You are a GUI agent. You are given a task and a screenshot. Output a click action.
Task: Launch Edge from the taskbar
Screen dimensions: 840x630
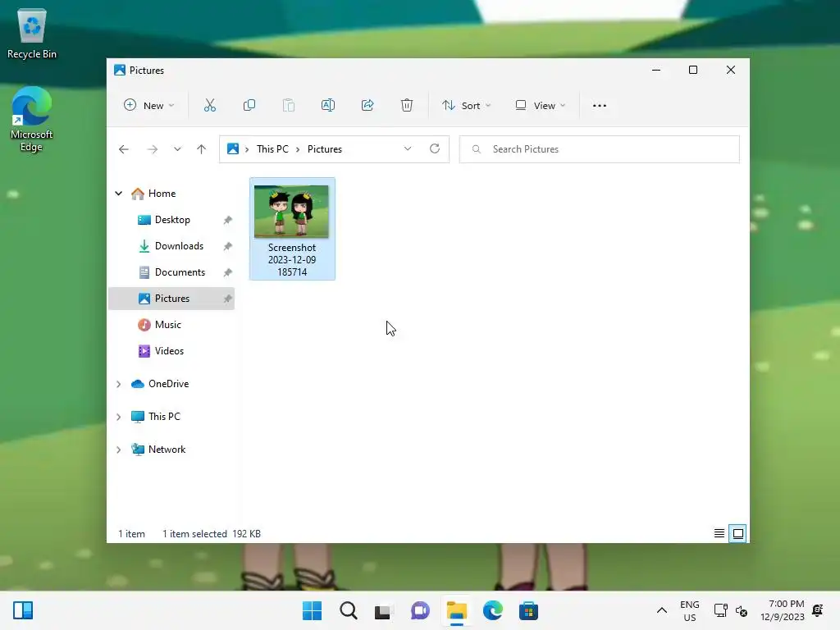(492, 610)
